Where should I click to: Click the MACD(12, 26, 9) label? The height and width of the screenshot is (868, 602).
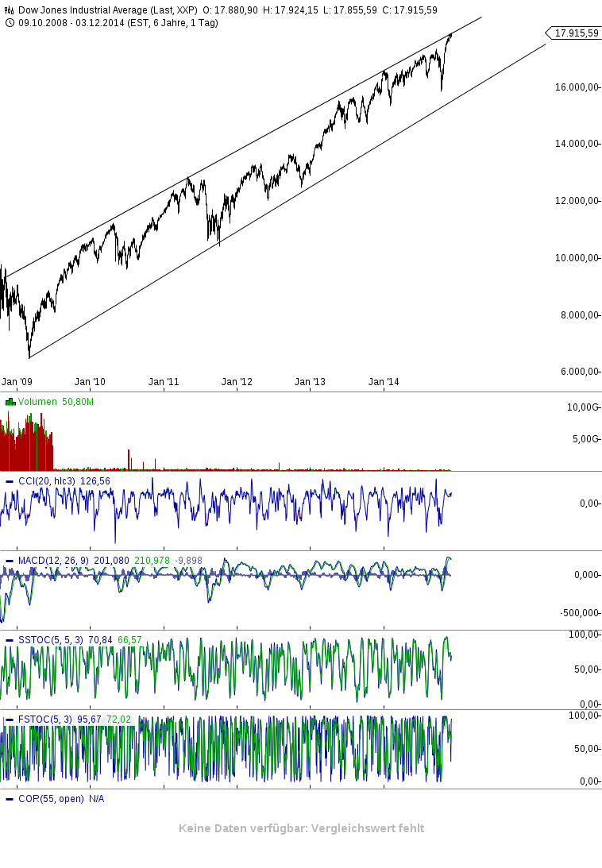click(x=53, y=561)
